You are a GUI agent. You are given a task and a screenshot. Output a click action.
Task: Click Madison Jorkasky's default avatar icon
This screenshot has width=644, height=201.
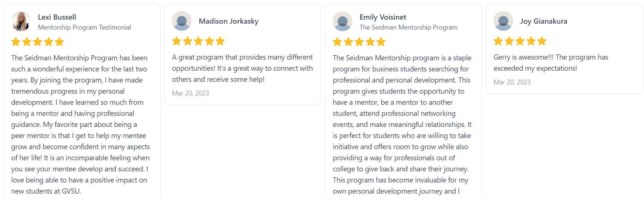(x=182, y=21)
